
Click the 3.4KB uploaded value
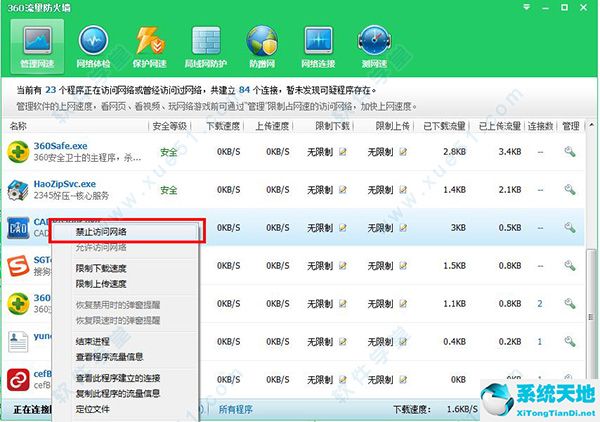(x=510, y=152)
